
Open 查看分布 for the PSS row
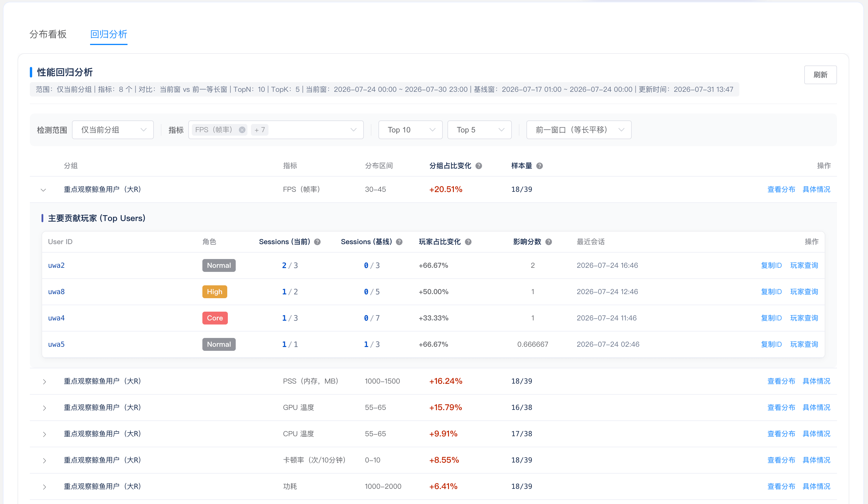point(781,381)
